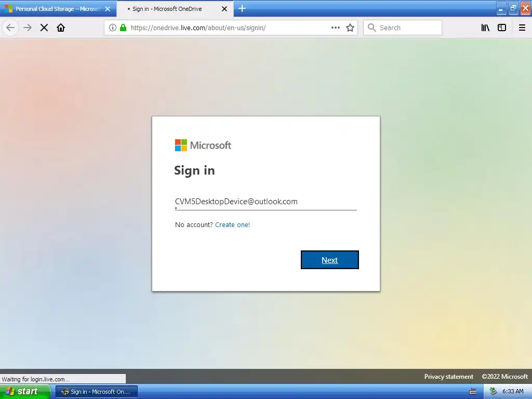This screenshot has height=399, width=532.
Task: Focus the browser Search box
Action: click(x=403, y=28)
